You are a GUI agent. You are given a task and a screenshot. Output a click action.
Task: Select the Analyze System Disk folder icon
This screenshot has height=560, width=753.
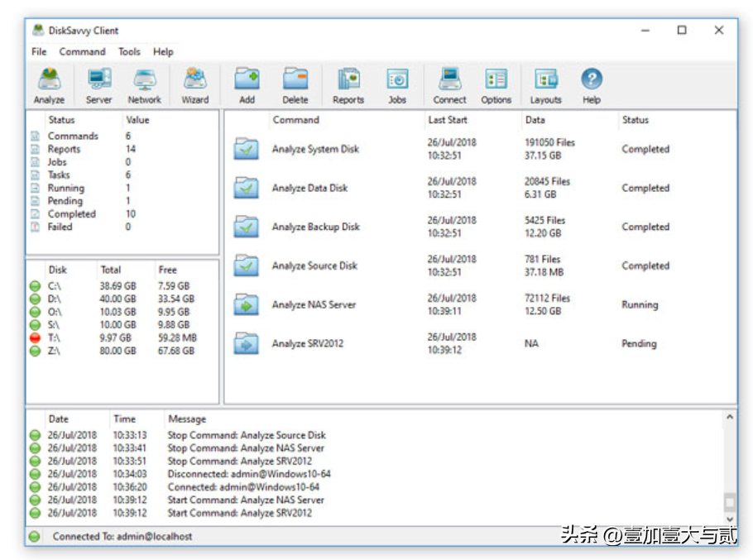247,149
